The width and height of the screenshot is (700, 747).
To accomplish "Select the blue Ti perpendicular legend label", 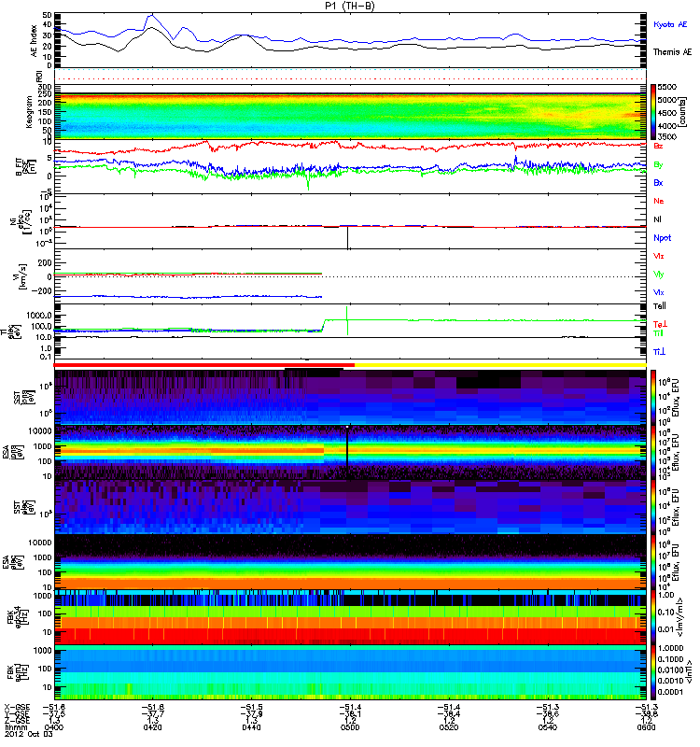I will pos(659,352).
